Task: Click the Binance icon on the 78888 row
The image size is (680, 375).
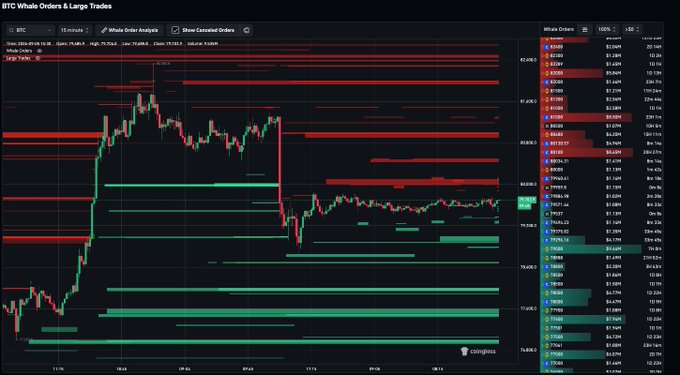Action: tap(547, 258)
